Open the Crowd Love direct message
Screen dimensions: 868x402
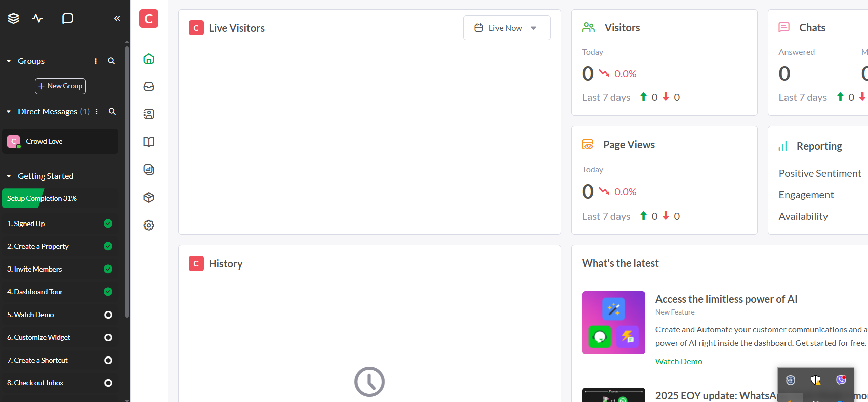click(60, 141)
